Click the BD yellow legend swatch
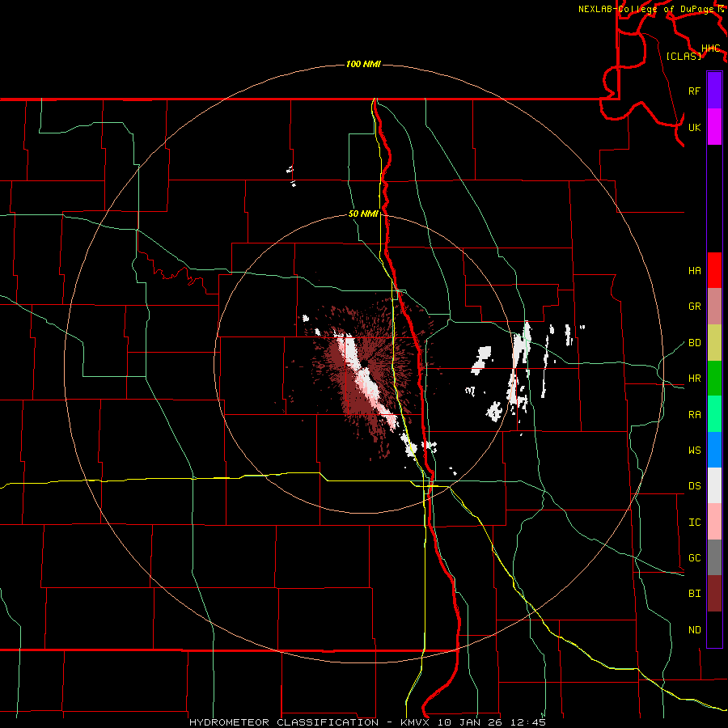 [714, 343]
